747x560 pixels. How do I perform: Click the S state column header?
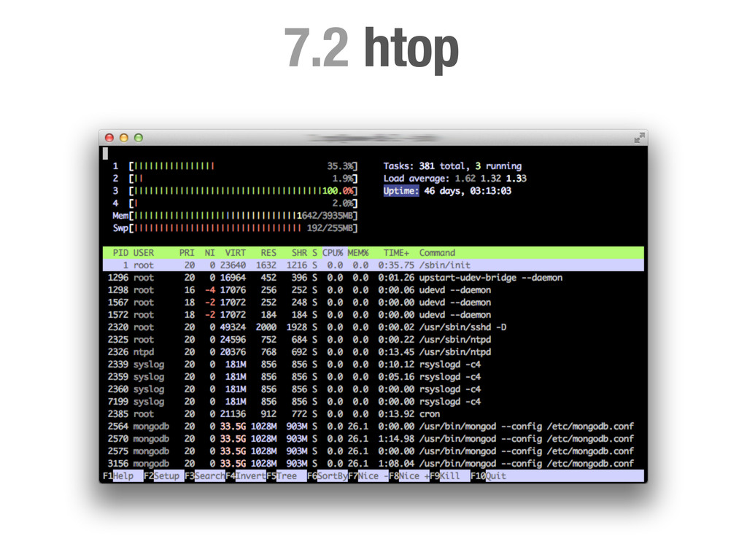point(315,253)
